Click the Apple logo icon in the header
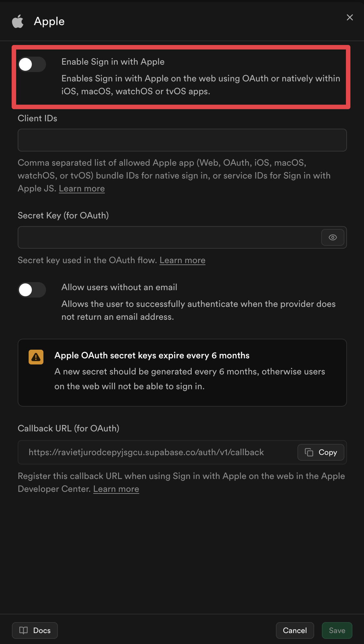This screenshot has width=364, height=644. (18, 21)
